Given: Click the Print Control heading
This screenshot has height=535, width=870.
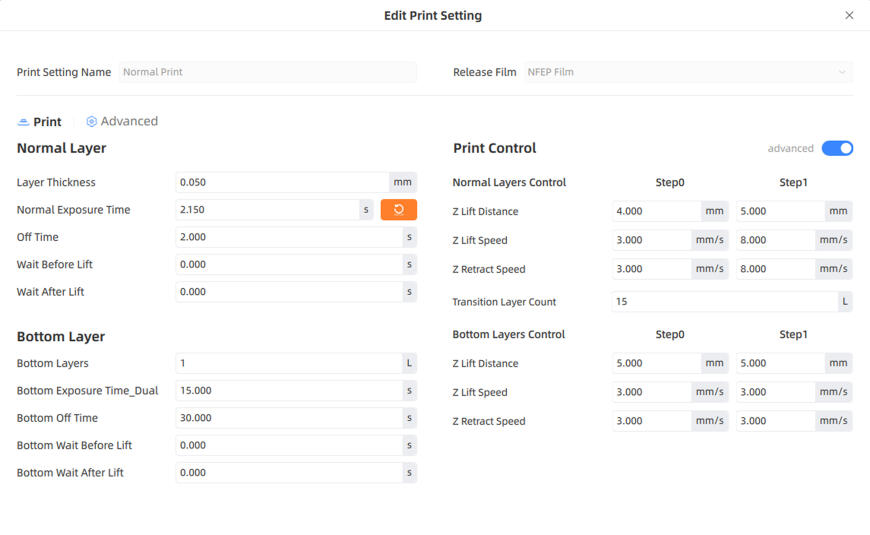Looking at the screenshot, I should coord(494,148).
